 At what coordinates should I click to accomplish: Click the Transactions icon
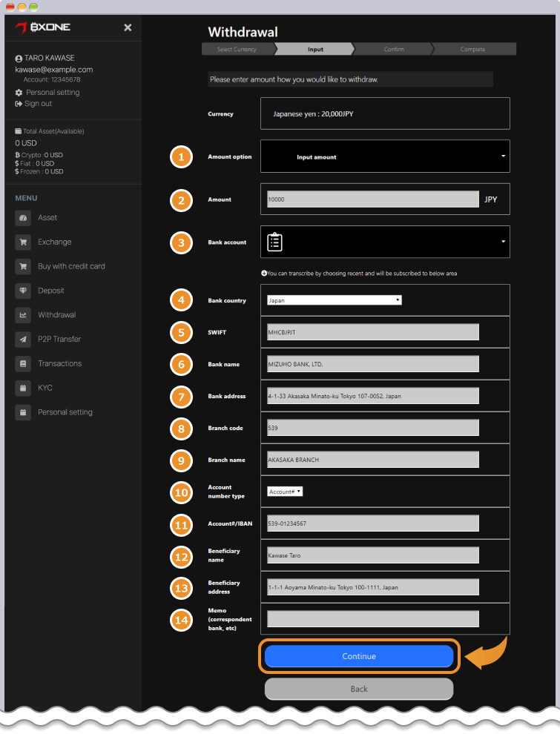coord(23,363)
